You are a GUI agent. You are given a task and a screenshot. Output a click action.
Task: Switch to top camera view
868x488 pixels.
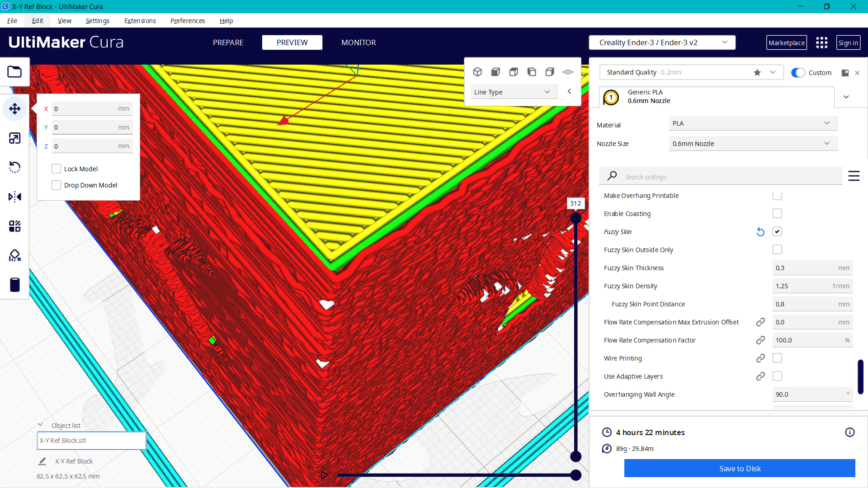514,71
